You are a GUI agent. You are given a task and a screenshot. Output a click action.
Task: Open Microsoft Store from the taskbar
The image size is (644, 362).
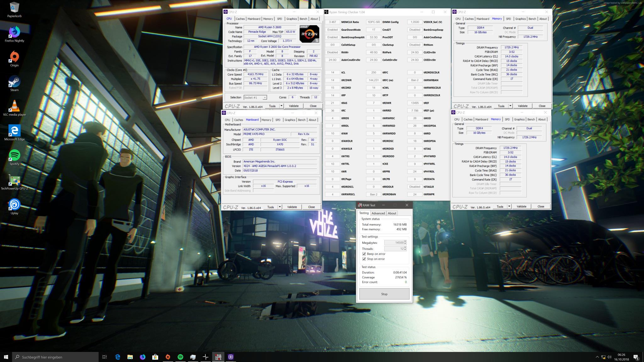tap(155, 357)
